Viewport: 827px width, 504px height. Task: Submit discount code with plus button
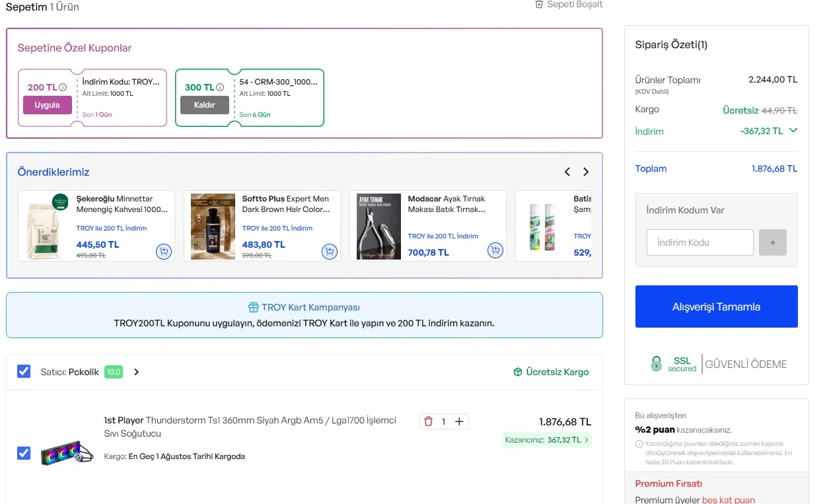coord(773,242)
